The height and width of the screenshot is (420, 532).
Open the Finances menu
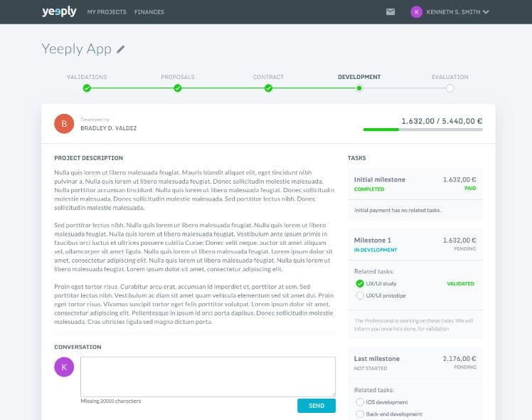coord(149,12)
